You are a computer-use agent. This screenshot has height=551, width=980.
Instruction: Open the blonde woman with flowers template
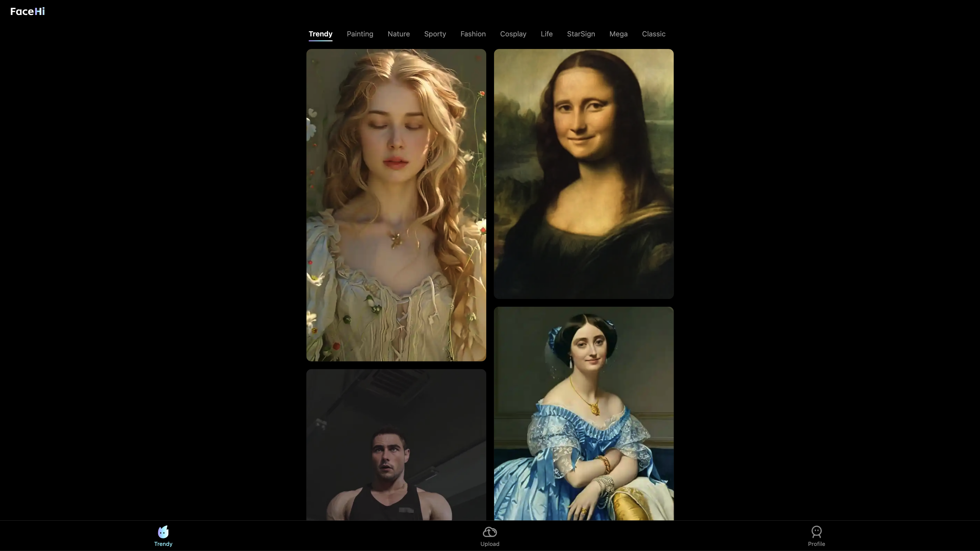[396, 205]
